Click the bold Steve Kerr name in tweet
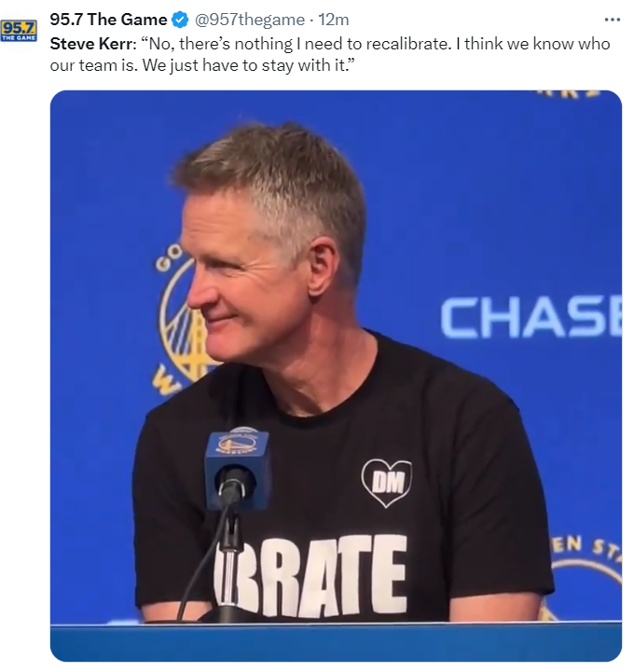The width and height of the screenshot is (634, 672). click(x=90, y=44)
